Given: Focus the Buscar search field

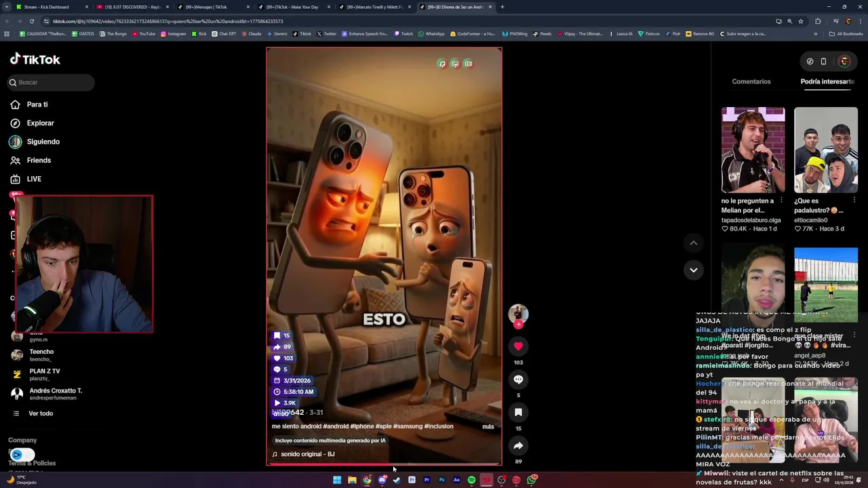Looking at the screenshot, I should 51,82.
